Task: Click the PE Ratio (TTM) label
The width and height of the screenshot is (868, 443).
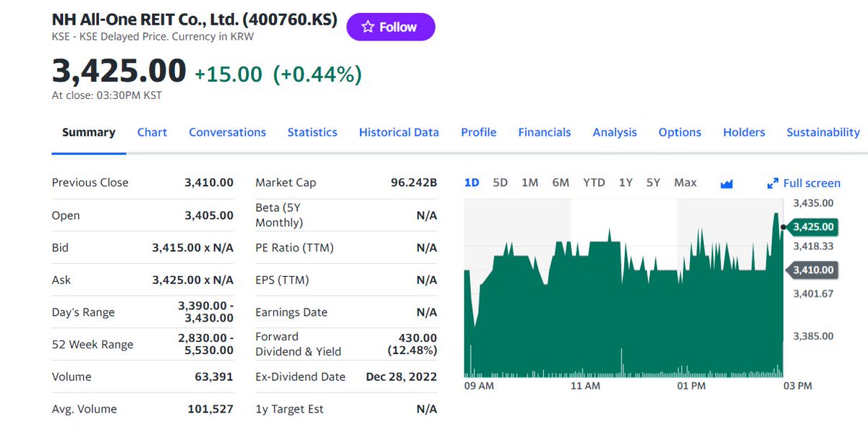Action: (294, 247)
